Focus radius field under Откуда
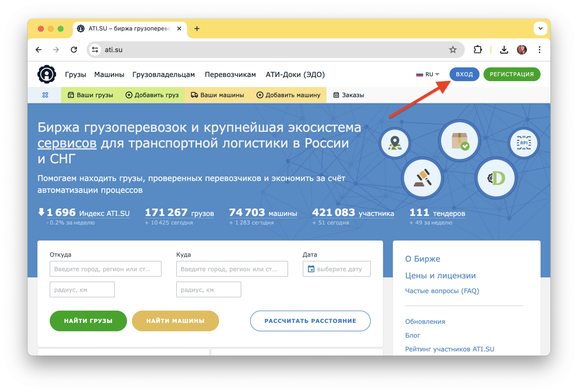578x392 pixels. [x=82, y=290]
